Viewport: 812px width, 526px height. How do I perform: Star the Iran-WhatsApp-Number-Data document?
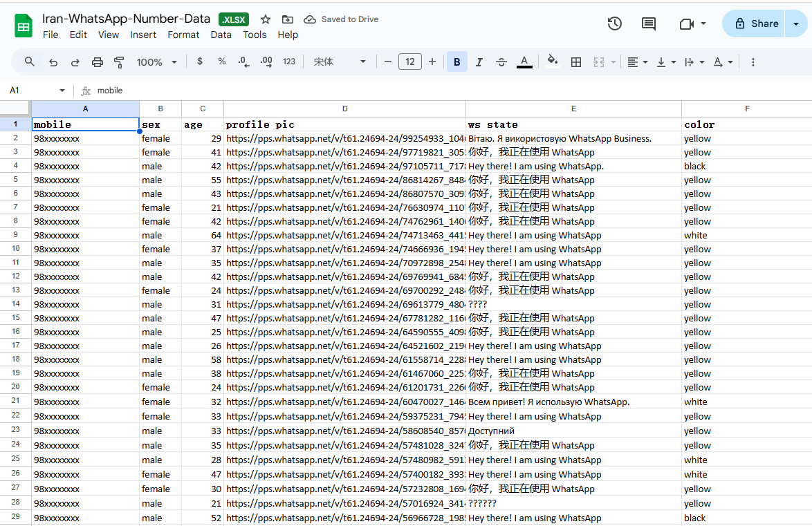(x=266, y=19)
